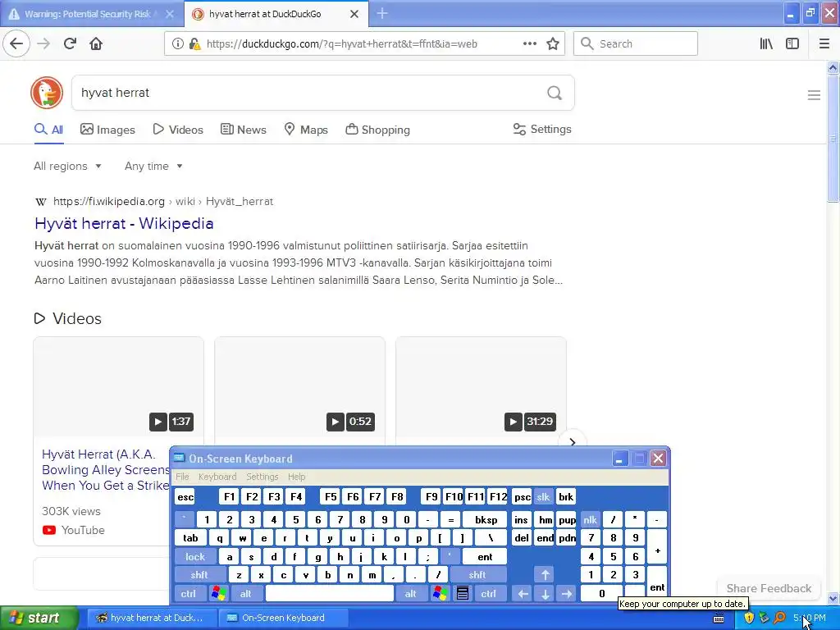Reload the DuckDuckGo page
The height and width of the screenshot is (630, 840).
point(70,43)
